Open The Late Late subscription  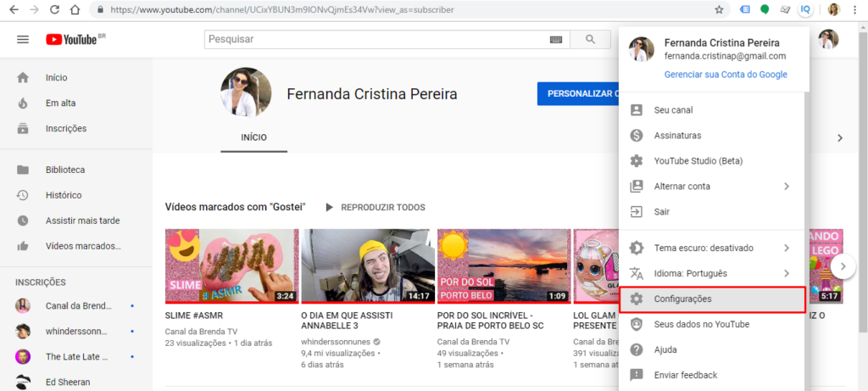[76, 357]
